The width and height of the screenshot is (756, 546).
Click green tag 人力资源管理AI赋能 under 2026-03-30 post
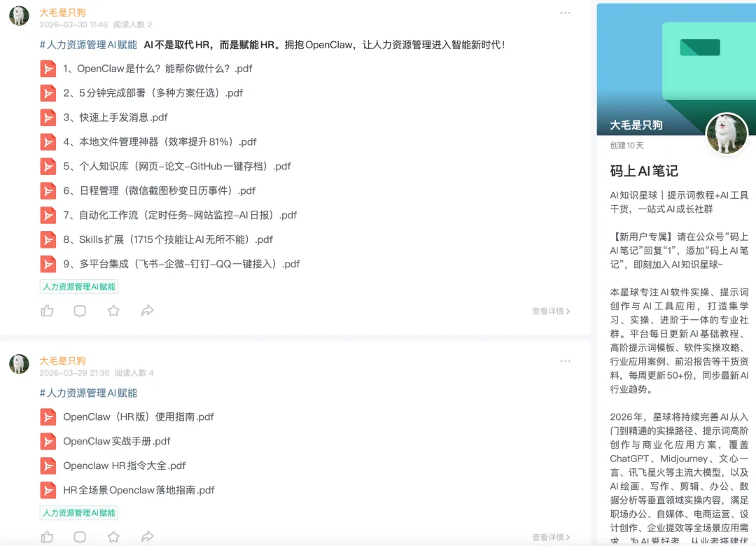(x=79, y=287)
